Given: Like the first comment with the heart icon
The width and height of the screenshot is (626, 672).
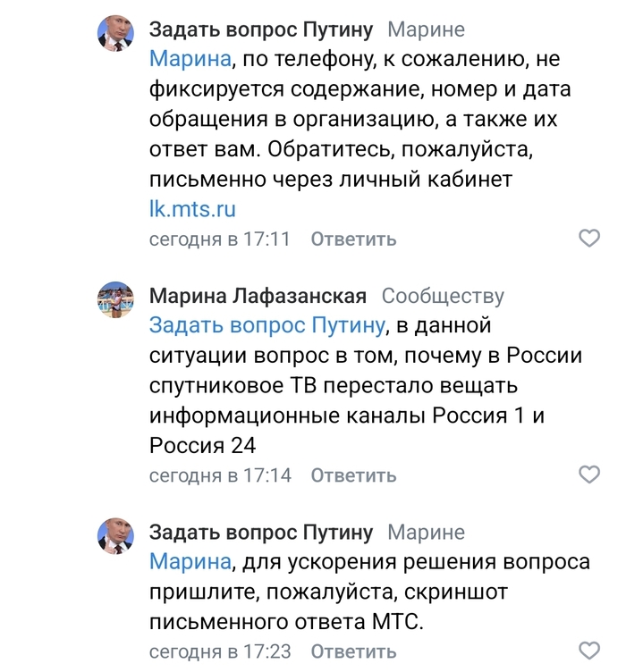Looking at the screenshot, I should pos(589,239).
